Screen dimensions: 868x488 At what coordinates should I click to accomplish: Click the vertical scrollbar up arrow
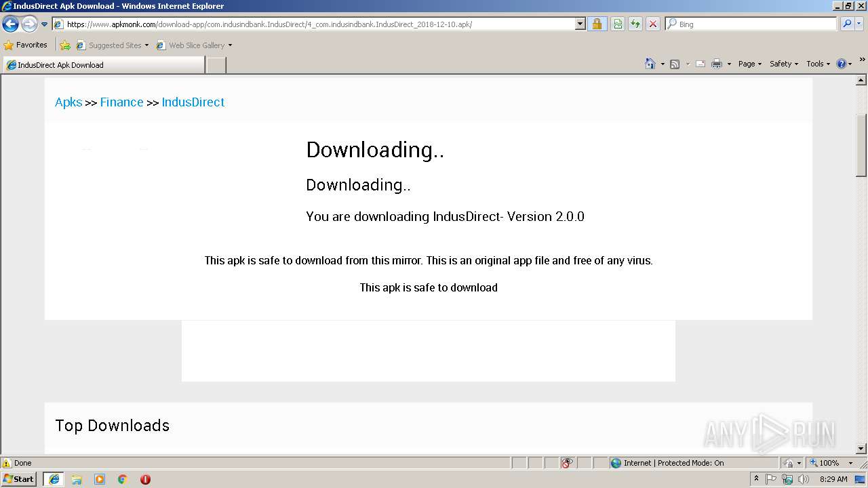tap(862, 81)
